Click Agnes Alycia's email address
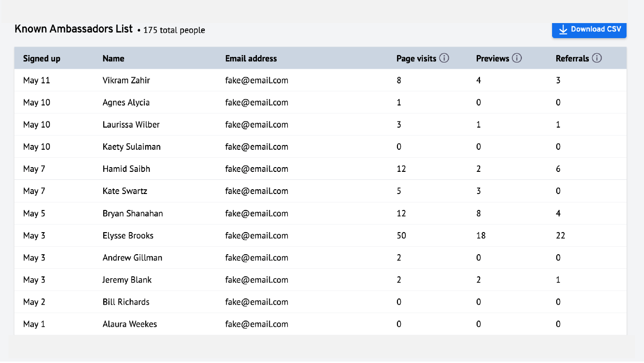This screenshot has height=363, width=644. 256,103
